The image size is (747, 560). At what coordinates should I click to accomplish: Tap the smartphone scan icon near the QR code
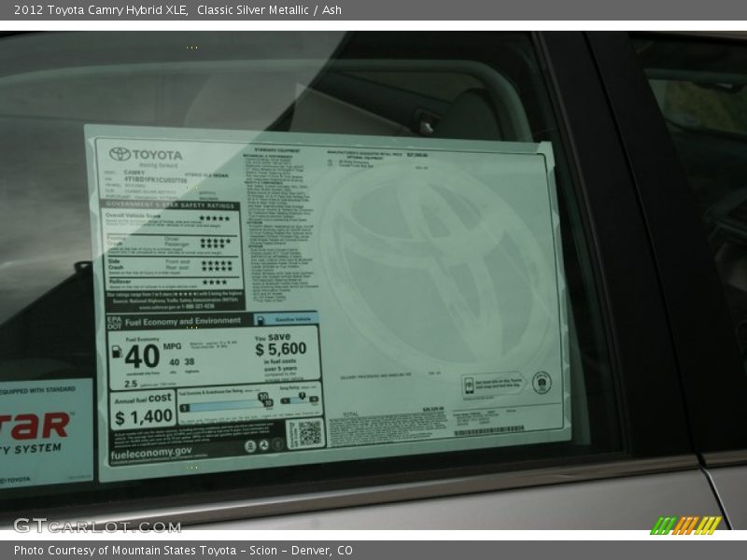[468, 384]
